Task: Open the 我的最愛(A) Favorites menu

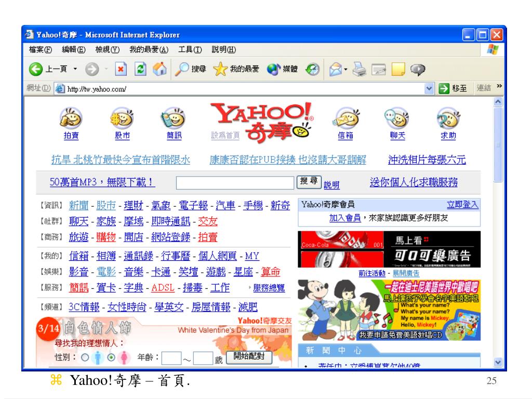Action: point(149,49)
